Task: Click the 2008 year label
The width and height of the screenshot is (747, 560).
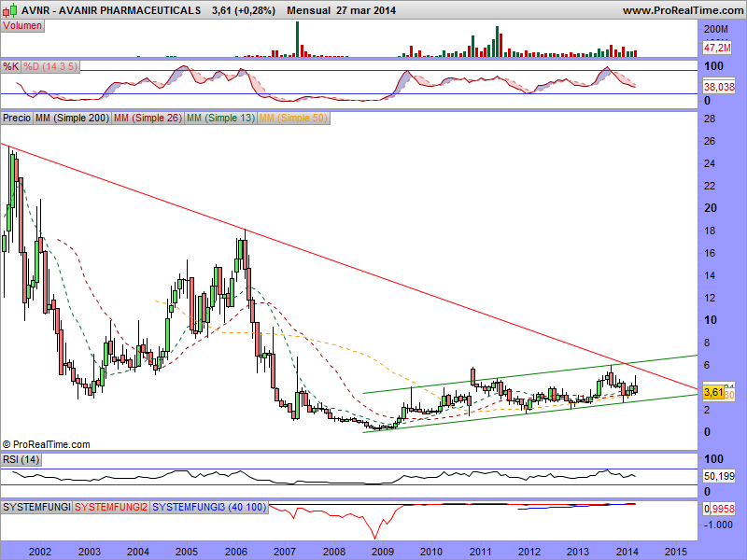Action: (334, 552)
